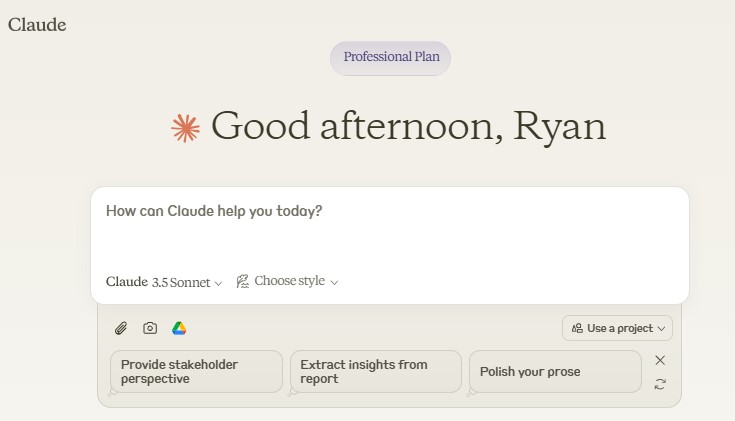735x421 pixels.
Task: Click the Professional Plan badge
Action: tap(391, 58)
